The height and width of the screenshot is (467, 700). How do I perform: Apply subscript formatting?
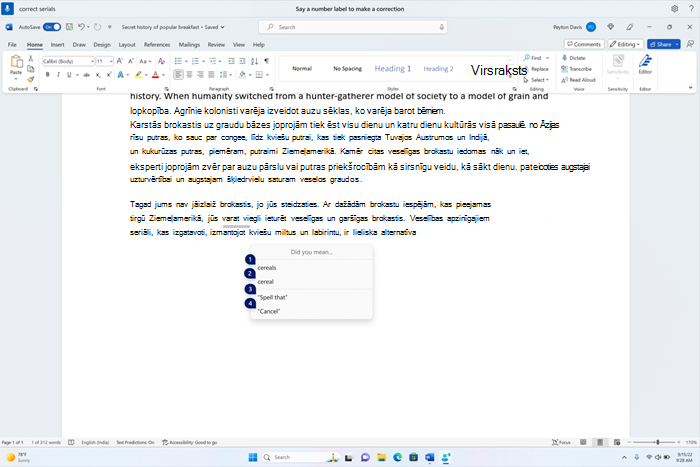coord(98,75)
